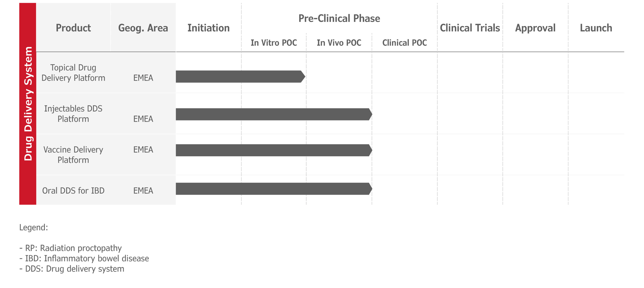The image size is (644, 288).
Task: Click the Injectables DDS Platform product name
Action: pyautogui.click(x=73, y=114)
